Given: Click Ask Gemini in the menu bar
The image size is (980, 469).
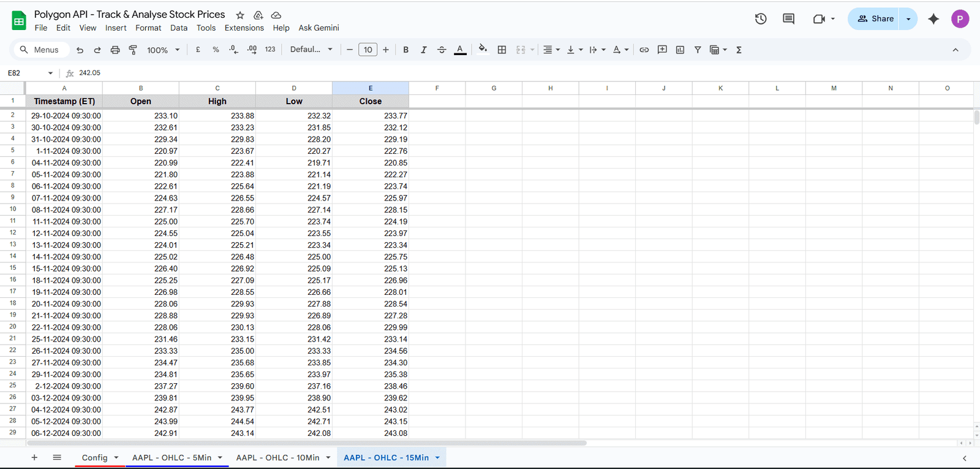Looking at the screenshot, I should pos(318,28).
